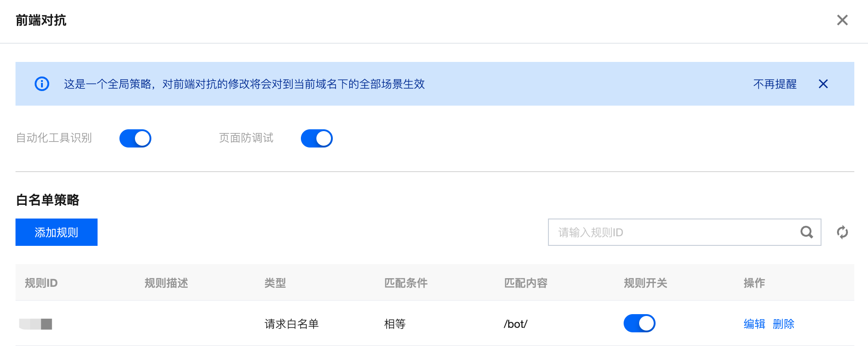The image size is (868, 346).
Task: Disable the /bot/ rule switch
Action: 640,323
